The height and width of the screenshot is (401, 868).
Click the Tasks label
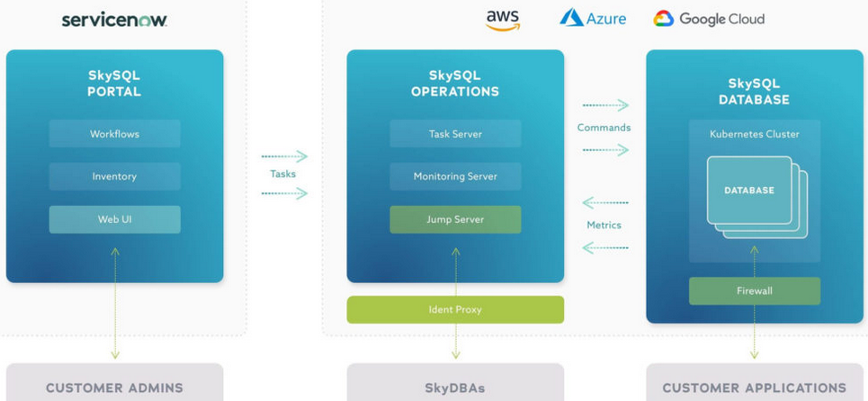pos(282,174)
